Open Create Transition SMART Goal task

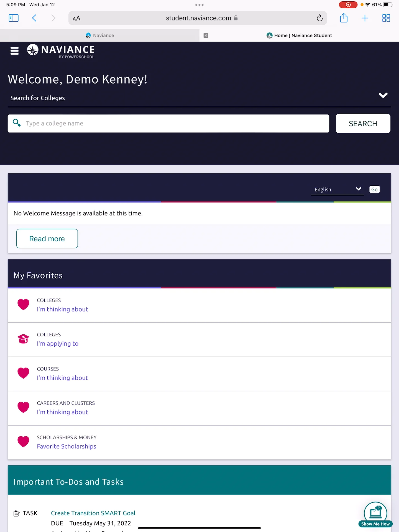coord(93,513)
